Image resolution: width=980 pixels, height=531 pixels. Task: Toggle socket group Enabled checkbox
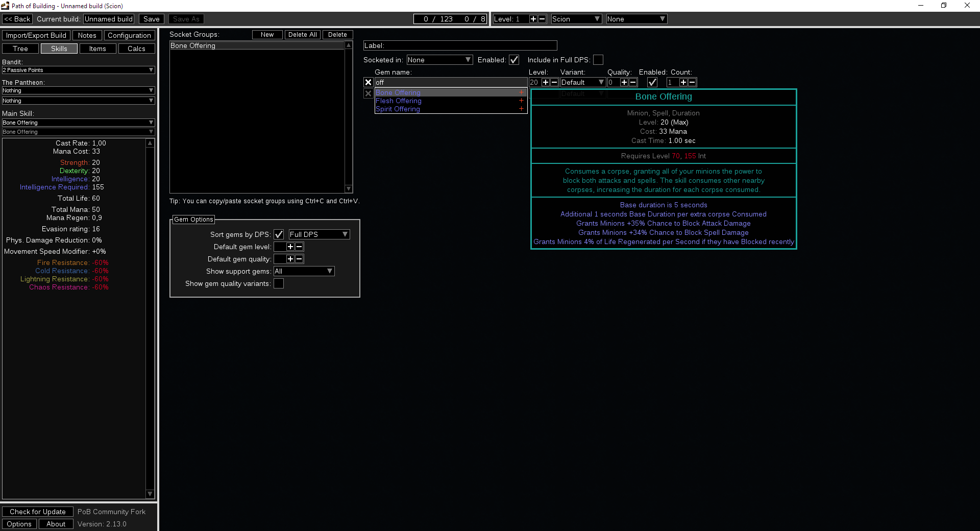pyautogui.click(x=514, y=60)
